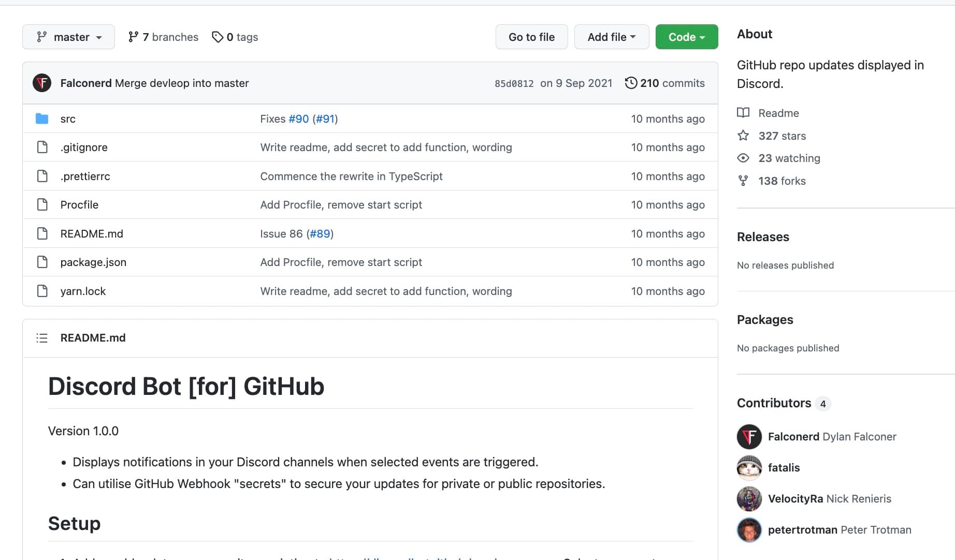Expand the green Code dropdown
The width and height of the screenshot is (955, 560).
tap(686, 37)
